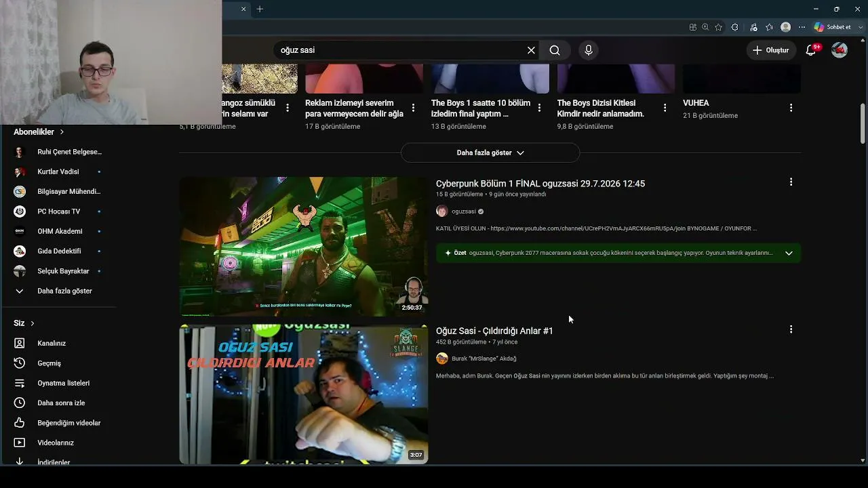Open options menu for VUHEA video
The height and width of the screenshot is (488, 868).
tap(791, 108)
